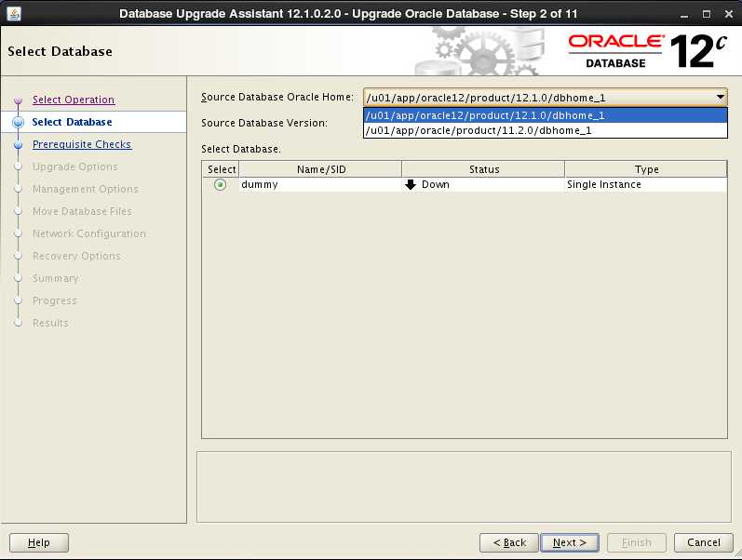742x560 pixels.
Task: Click the down arrow status icon for dummy
Action: pos(411,184)
